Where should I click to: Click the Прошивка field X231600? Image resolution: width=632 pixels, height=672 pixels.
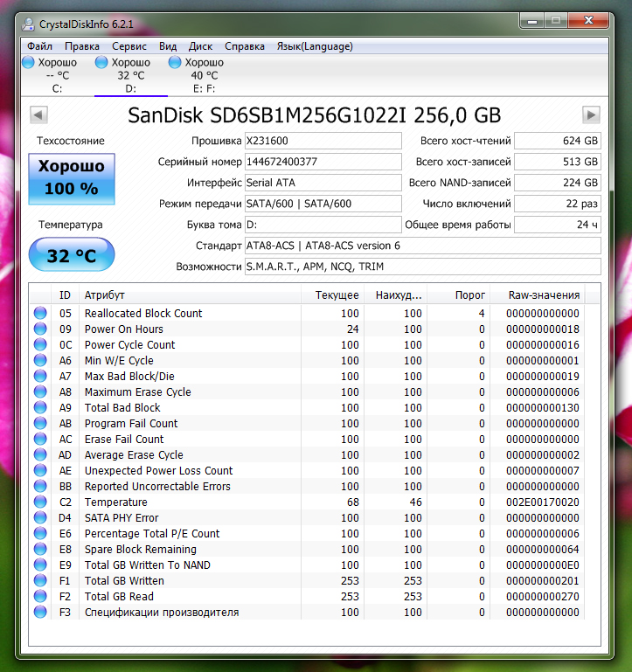click(x=323, y=141)
